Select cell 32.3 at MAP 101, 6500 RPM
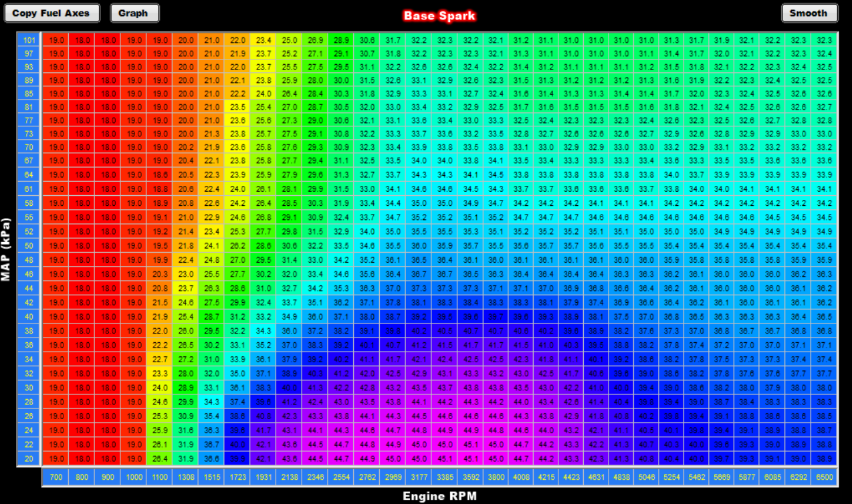852x504 pixels. click(825, 40)
